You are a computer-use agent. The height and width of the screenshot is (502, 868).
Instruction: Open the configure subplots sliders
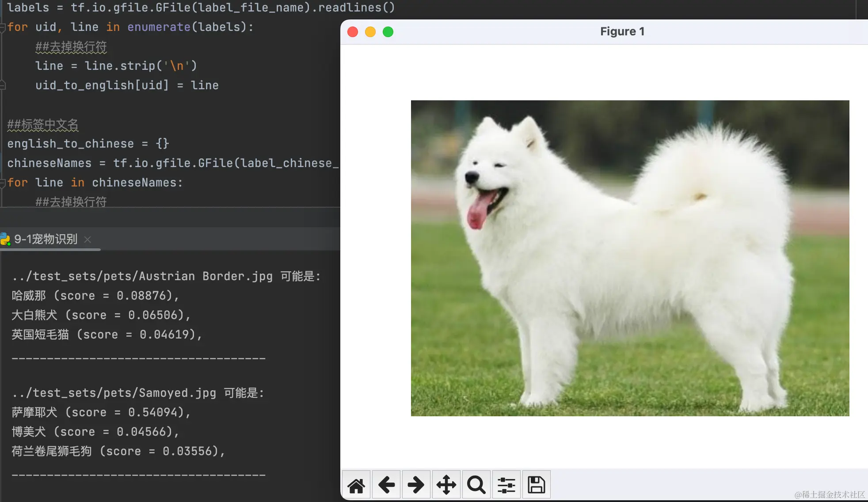click(506, 485)
